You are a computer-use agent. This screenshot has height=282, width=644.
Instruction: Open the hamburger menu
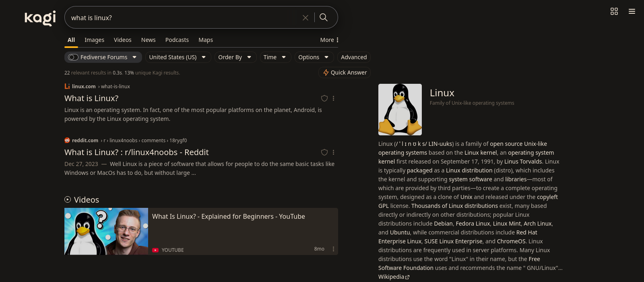pyautogui.click(x=632, y=11)
